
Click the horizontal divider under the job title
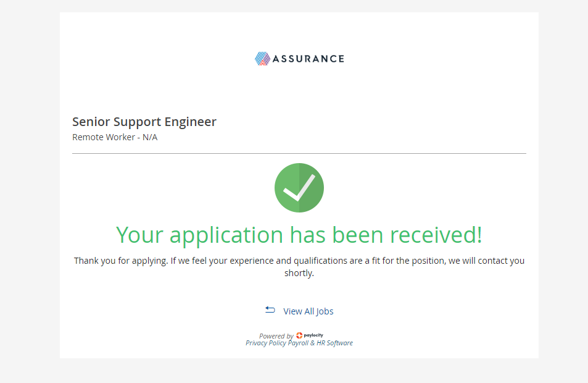click(x=299, y=153)
